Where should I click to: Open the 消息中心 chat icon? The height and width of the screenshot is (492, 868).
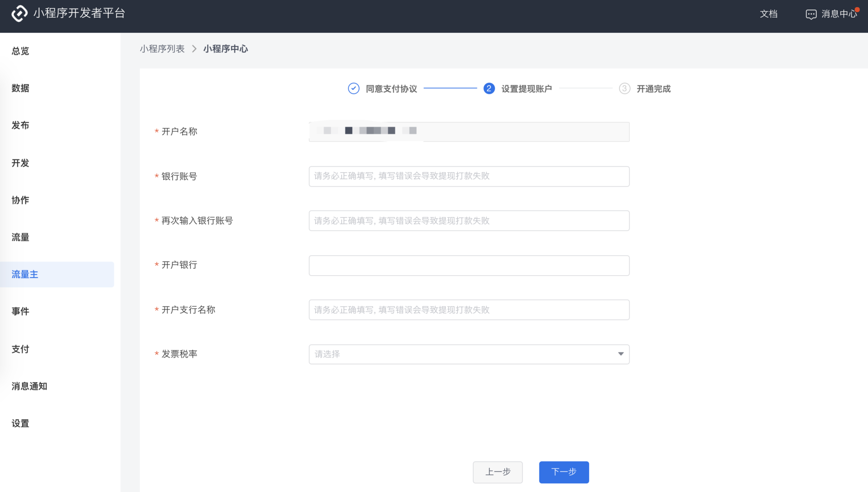812,14
